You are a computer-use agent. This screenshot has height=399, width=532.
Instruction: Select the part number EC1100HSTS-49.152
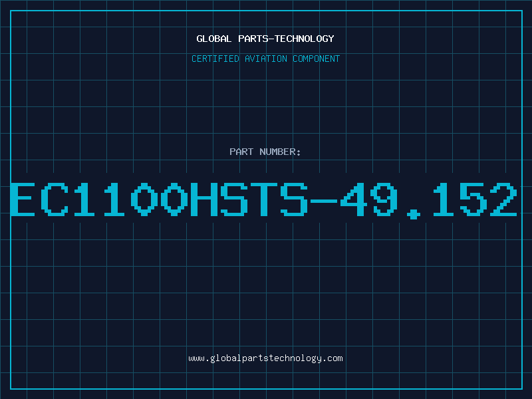263,200
